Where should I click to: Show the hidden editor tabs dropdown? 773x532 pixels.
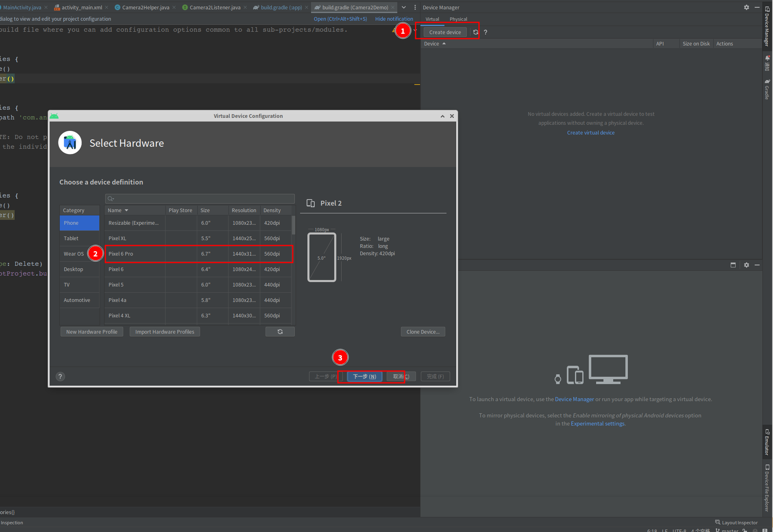click(x=404, y=7)
